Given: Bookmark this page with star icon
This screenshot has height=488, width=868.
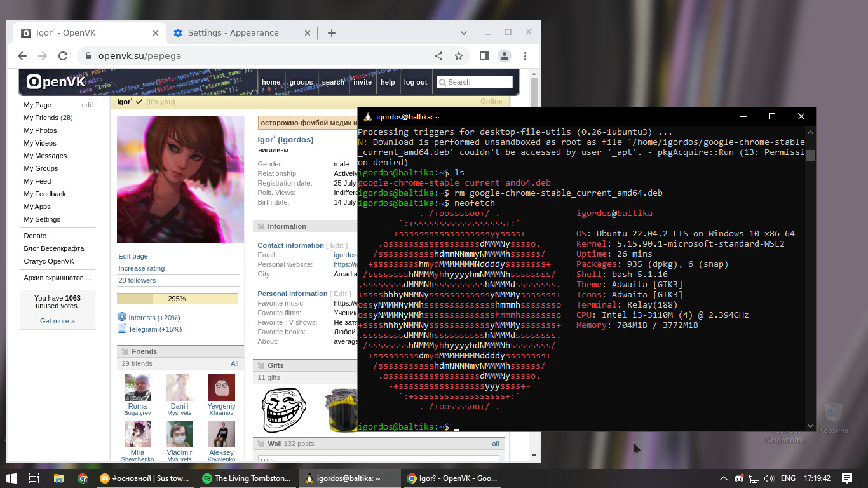Looking at the screenshot, I should tap(459, 56).
